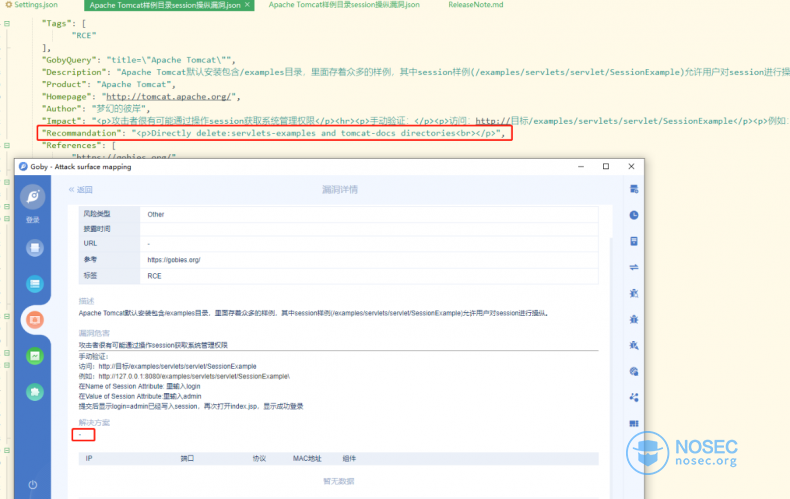Open the https://gobies.org/ reference link in Goby
Image resolution: width=790 pixels, height=499 pixels.
[174, 260]
